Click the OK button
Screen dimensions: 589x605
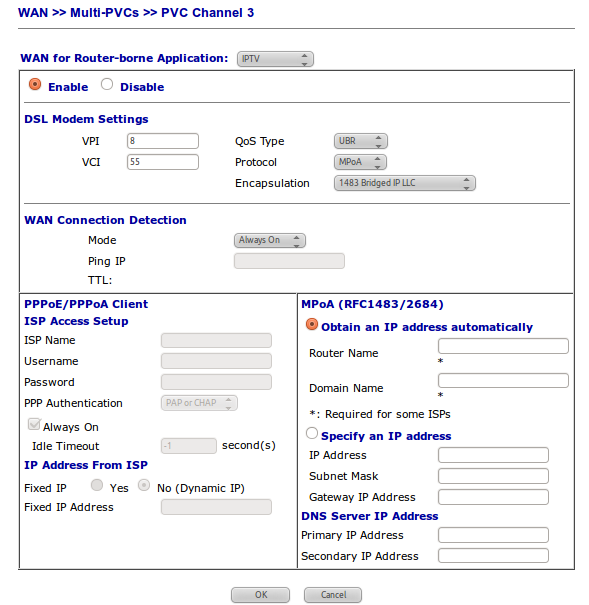[x=260, y=595]
